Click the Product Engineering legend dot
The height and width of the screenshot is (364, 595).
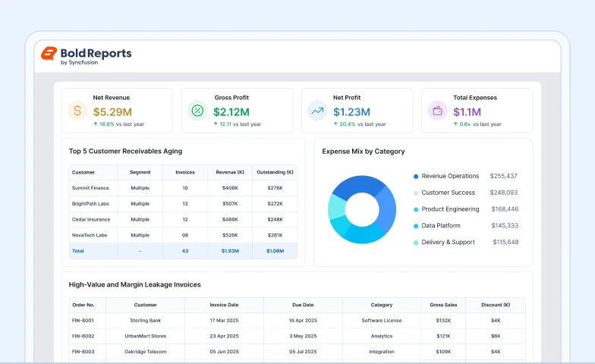tap(416, 209)
